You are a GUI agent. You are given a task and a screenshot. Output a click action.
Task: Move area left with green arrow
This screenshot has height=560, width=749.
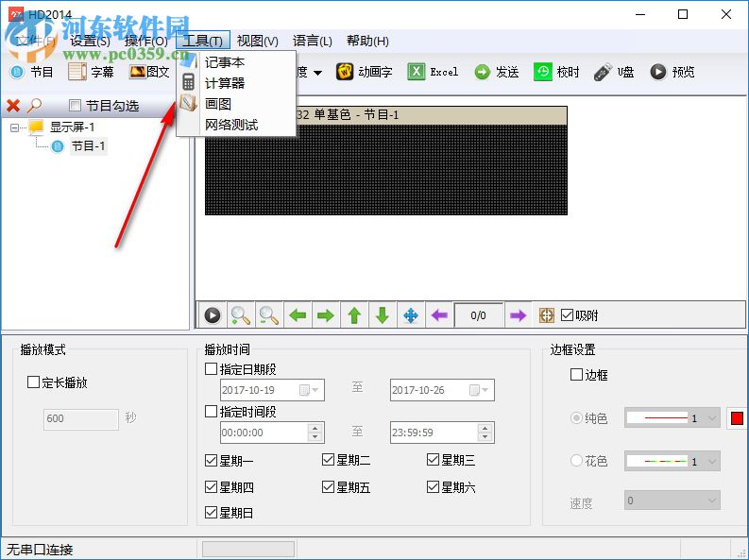298,315
